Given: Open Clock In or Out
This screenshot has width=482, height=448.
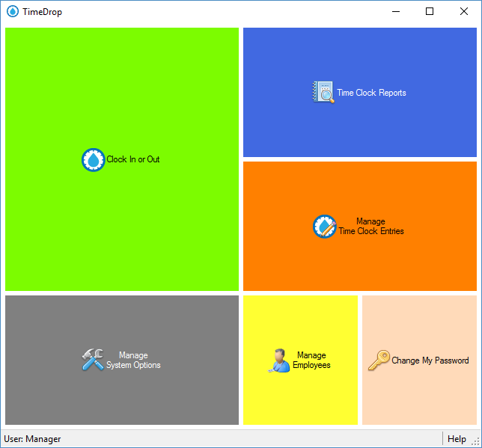Looking at the screenshot, I should [122, 159].
